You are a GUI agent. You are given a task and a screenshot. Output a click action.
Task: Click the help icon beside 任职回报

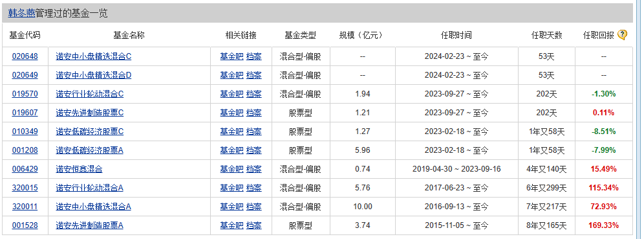(622, 35)
